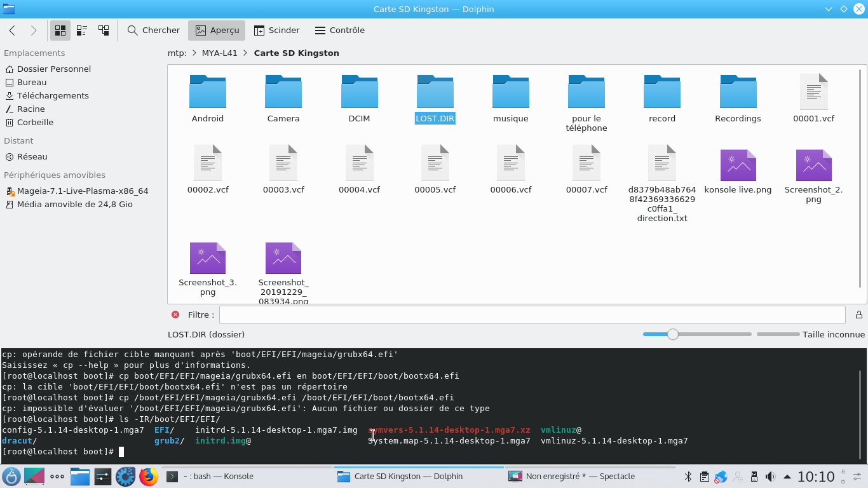Select the 'pour le téléphone' folder

[x=587, y=103]
